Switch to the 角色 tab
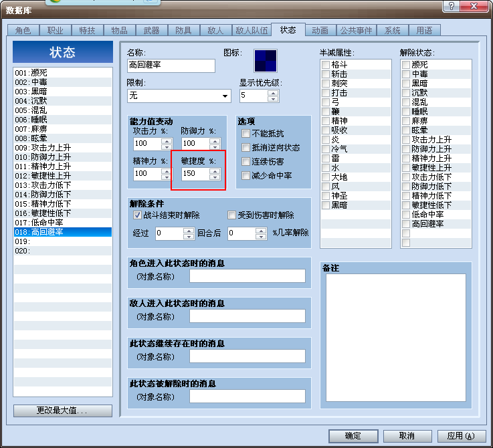This screenshot has height=448, width=493. pos(23,31)
